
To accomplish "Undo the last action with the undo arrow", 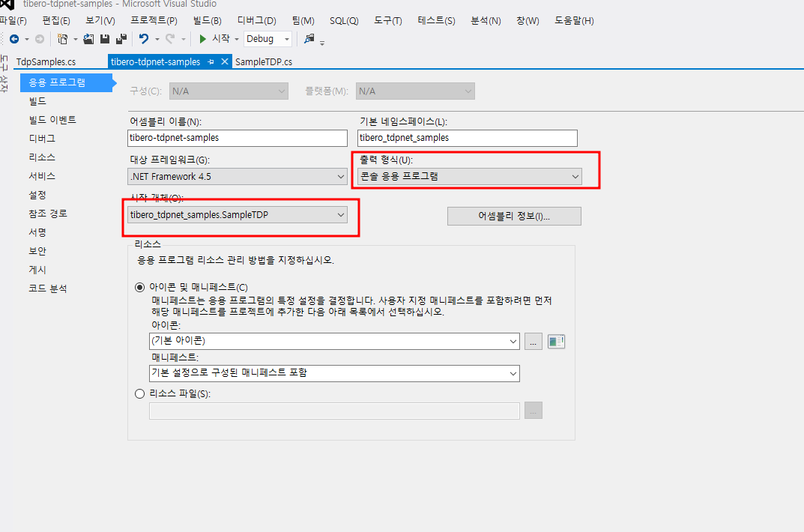I will click(x=144, y=39).
